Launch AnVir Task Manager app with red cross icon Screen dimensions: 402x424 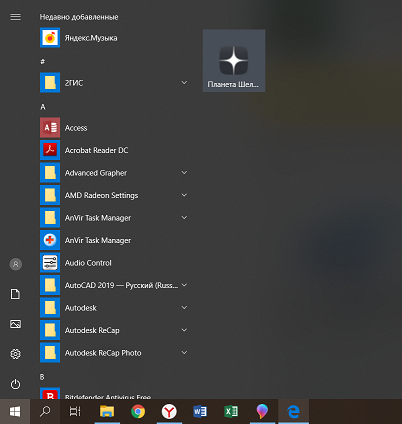click(x=50, y=240)
